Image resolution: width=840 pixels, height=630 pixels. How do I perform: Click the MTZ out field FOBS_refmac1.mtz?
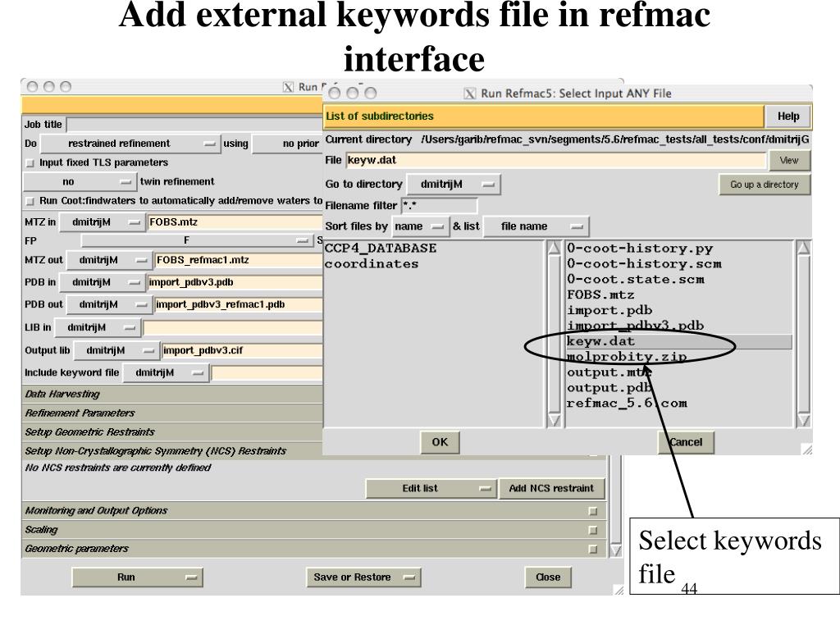click(239, 260)
